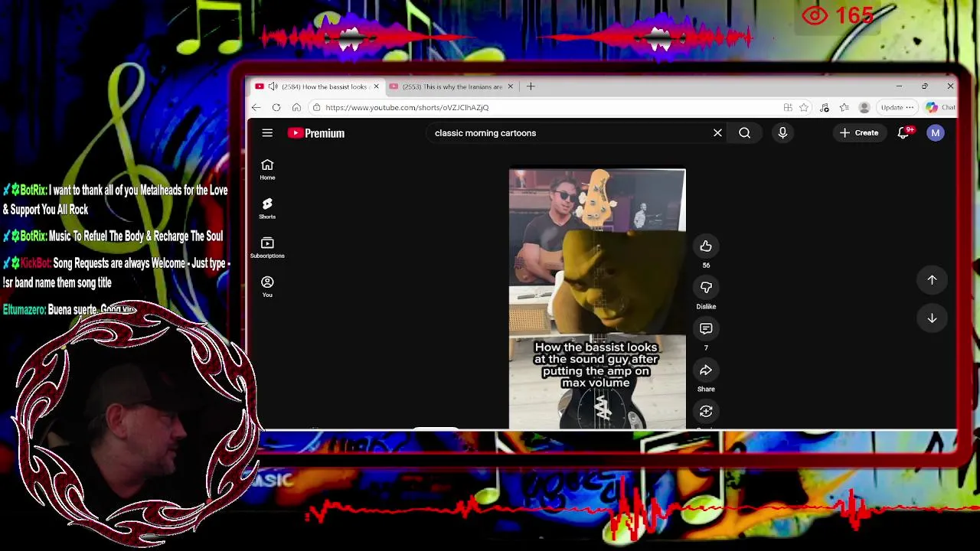The image size is (980, 551).
Task: Like the bassist short
Action: (x=706, y=246)
